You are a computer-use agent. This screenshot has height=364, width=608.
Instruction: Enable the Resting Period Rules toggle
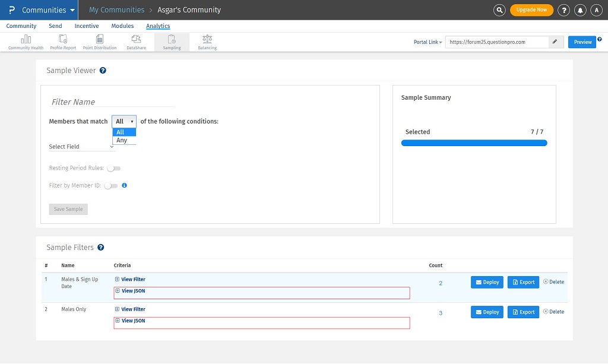(x=113, y=169)
